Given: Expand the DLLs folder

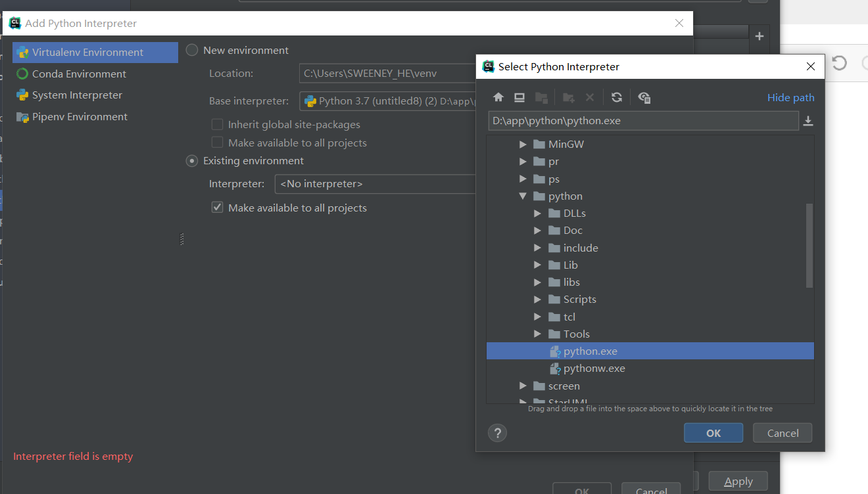Looking at the screenshot, I should tap(537, 213).
